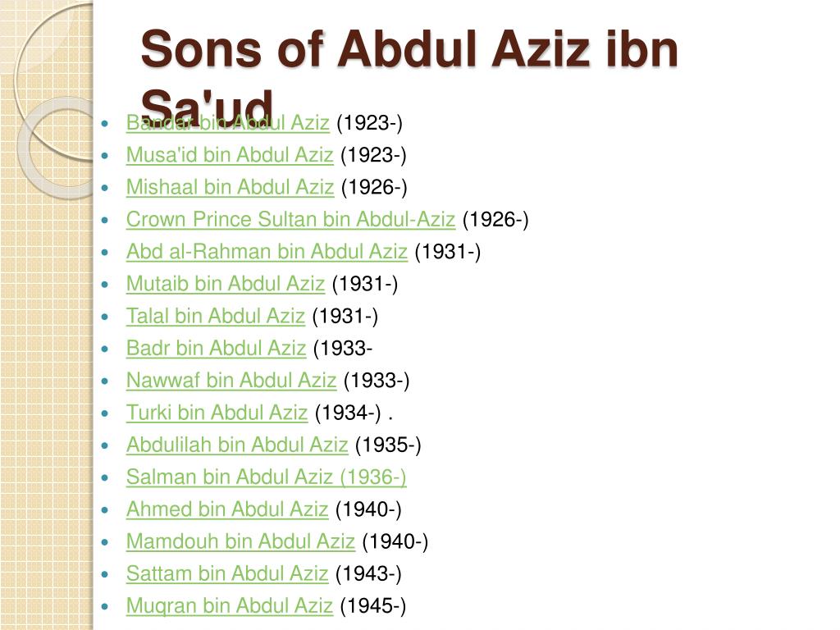840x630 pixels.
Task: Follow the Talal bin Abdul Aziz link
Action: [x=216, y=316]
